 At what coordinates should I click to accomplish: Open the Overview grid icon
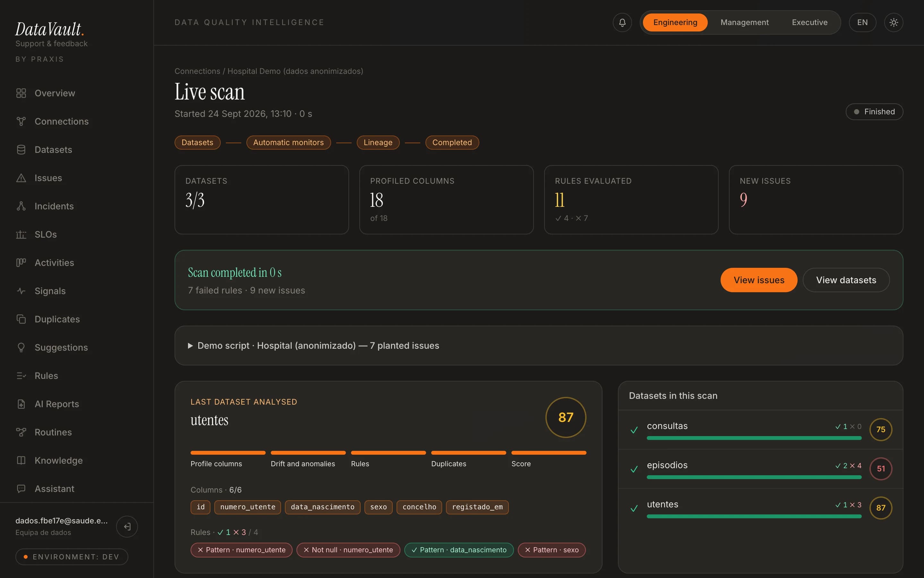coord(21,93)
